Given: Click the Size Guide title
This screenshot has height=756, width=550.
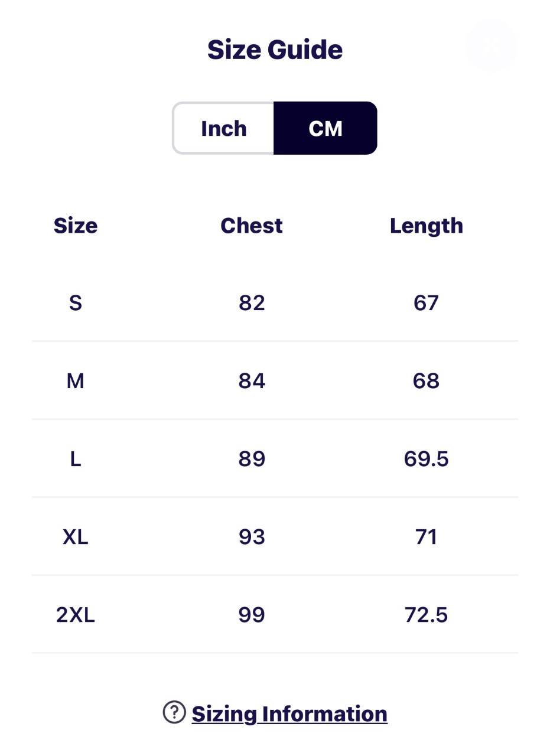Looking at the screenshot, I should pyautogui.click(x=275, y=50).
